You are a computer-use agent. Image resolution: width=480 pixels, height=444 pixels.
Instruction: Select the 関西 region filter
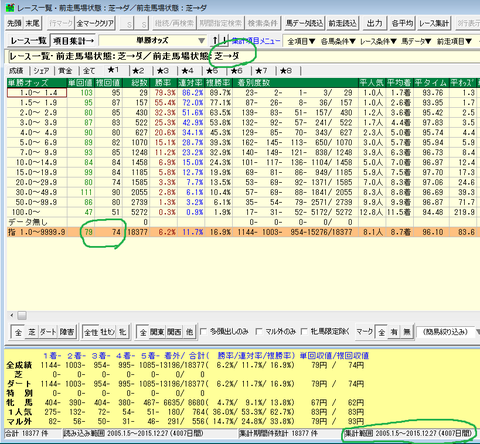[174, 332]
